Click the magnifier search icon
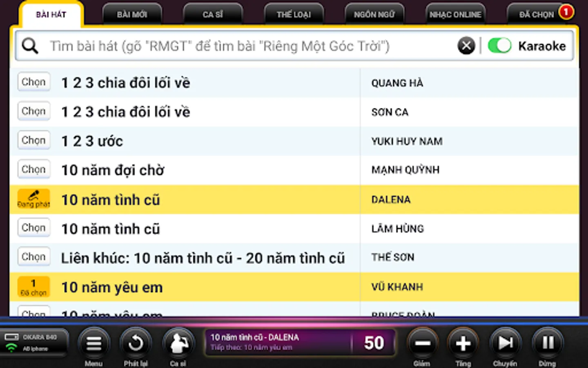This screenshot has width=588, height=368. [30, 46]
